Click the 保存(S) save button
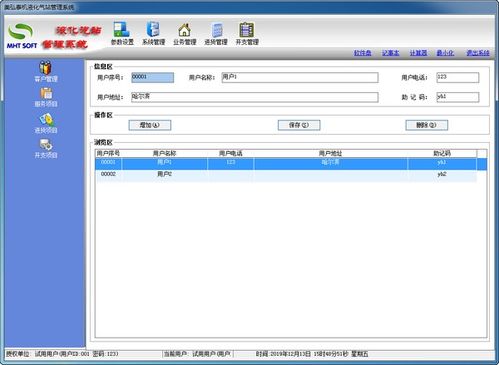Viewport: 499px width, 365px height. click(299, 125)
